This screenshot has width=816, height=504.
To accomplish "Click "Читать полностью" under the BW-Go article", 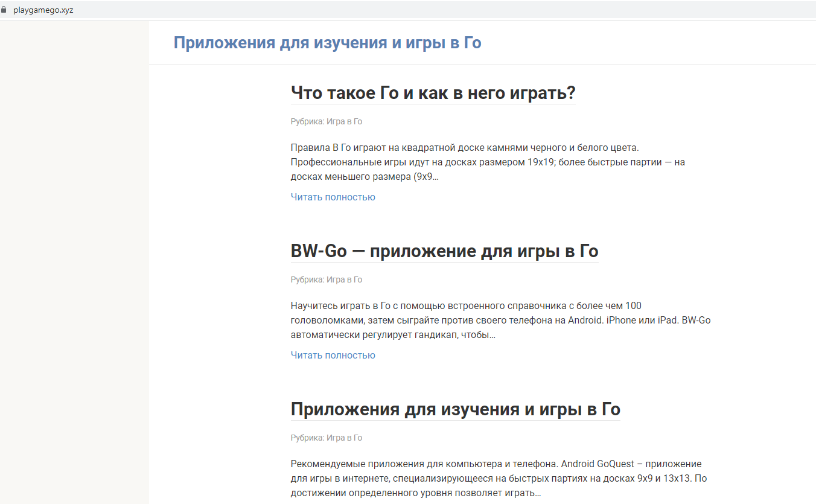I will (333, 356).
